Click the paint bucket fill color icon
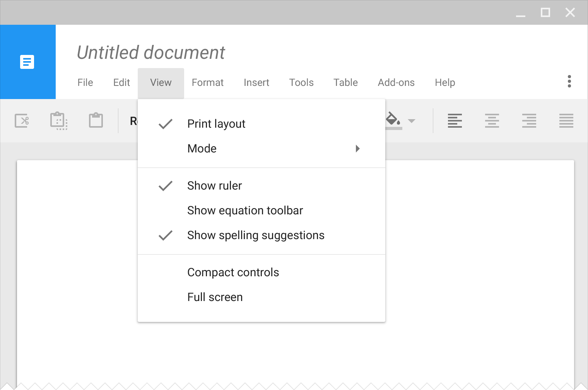Image resolution: width=588 pixels, height=390 pixels. click(x=393, y=118)
